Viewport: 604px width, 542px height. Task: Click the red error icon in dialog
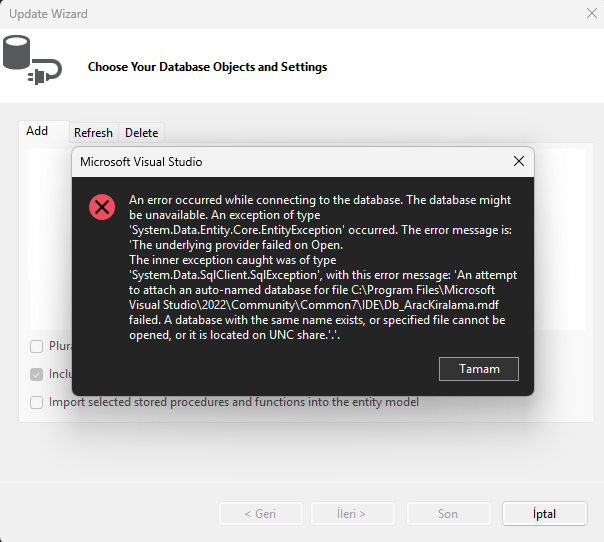102,207
